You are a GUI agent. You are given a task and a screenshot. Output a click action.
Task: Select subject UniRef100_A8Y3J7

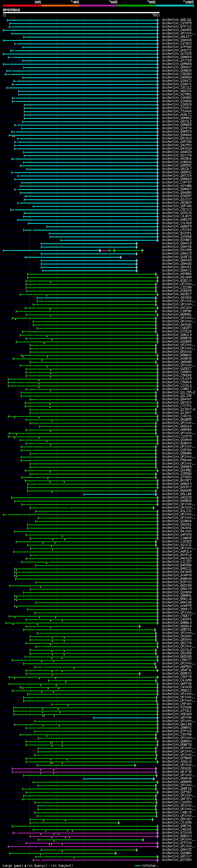click(x=177, y=856)
